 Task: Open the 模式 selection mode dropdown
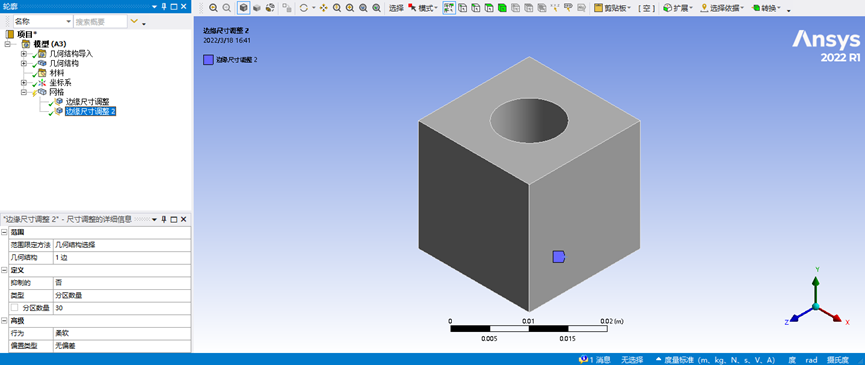tap(423, 8)
